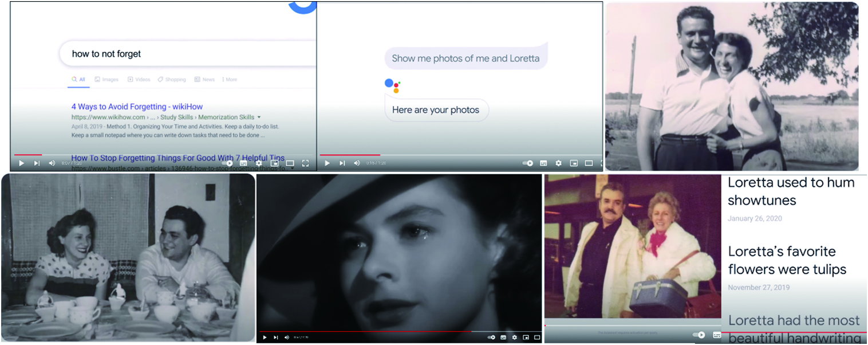
Task: Seek on the progress bar of the 'Show me photos' panel
Action: click(460, 155)
